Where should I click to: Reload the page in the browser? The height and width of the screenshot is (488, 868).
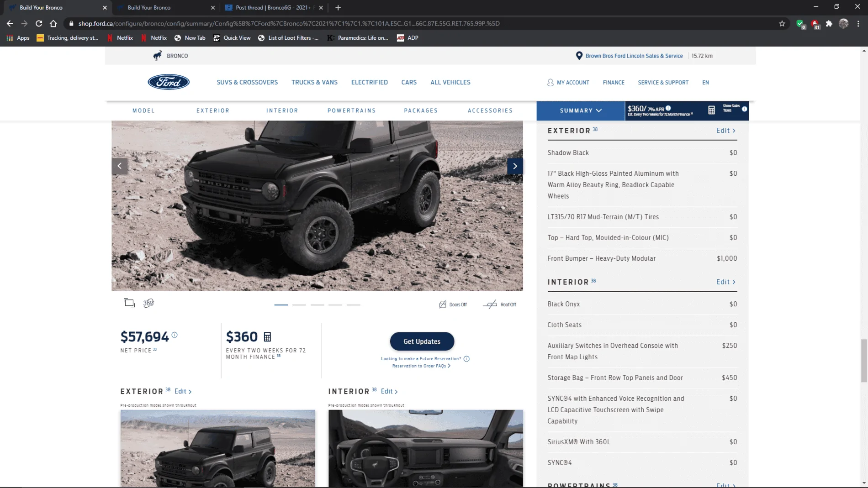[x=39, y=23]
